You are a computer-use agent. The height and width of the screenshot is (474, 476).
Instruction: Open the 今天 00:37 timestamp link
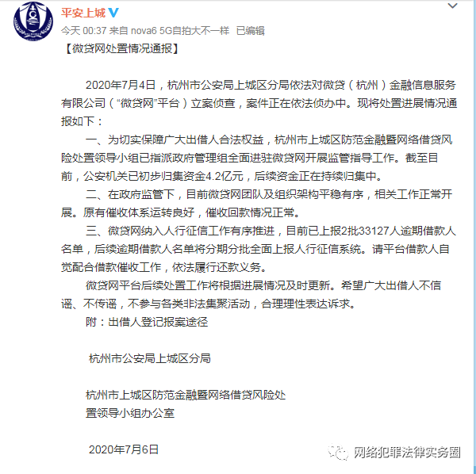84,31
